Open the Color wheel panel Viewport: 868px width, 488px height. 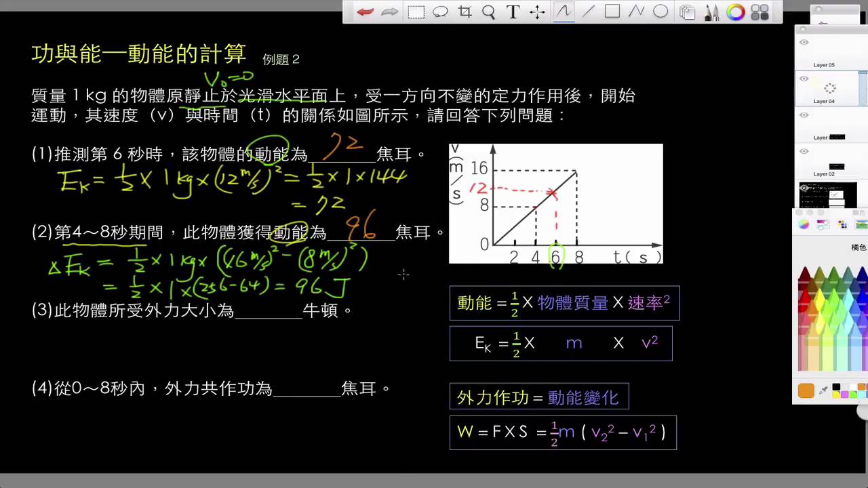[735, 12]
